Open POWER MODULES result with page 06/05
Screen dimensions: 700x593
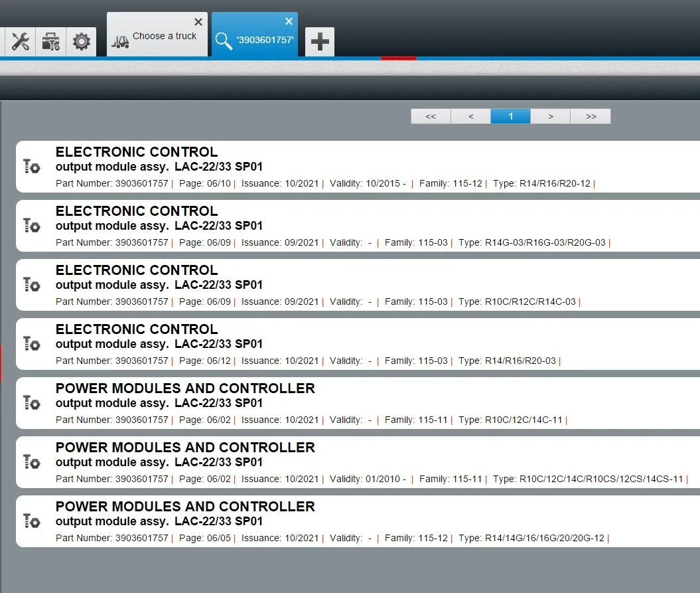point(358,521)
